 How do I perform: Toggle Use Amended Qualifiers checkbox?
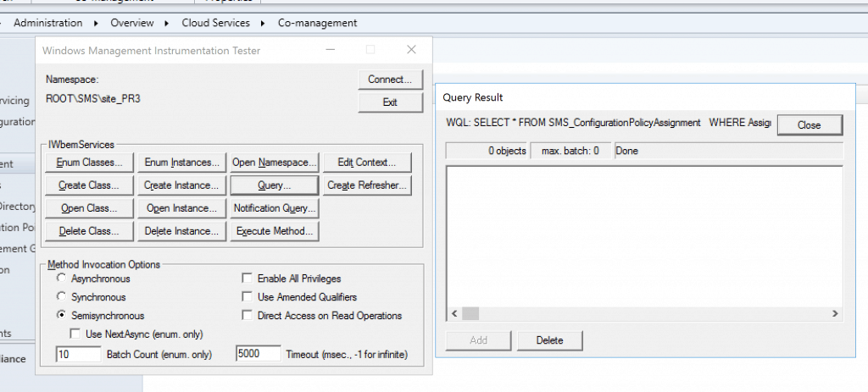click(247, 297)
